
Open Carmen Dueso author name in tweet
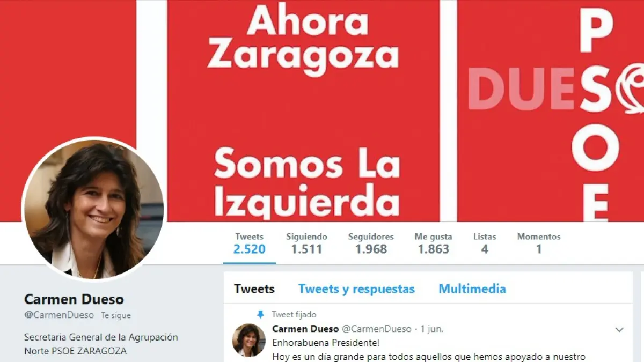point(305,329)
